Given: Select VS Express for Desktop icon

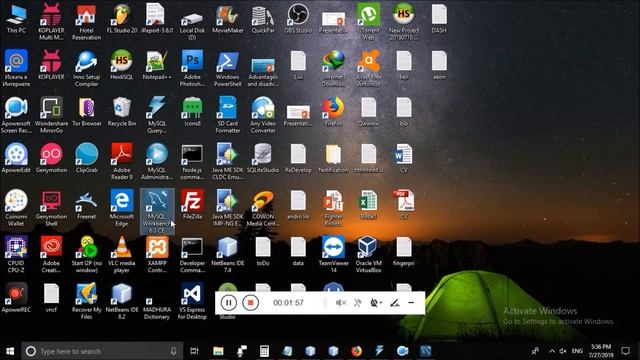Looking at the screenshot, I should tap(192, 301).
